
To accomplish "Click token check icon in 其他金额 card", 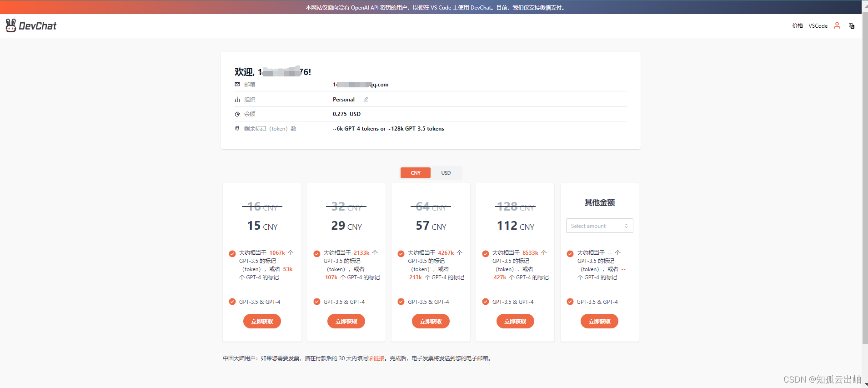I will [x=570, y=253].
